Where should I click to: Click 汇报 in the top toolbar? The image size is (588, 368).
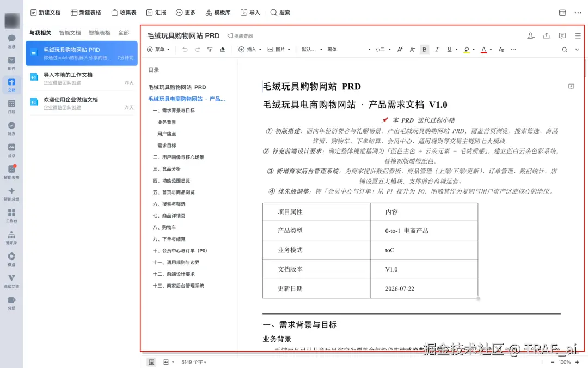(156, 13)
